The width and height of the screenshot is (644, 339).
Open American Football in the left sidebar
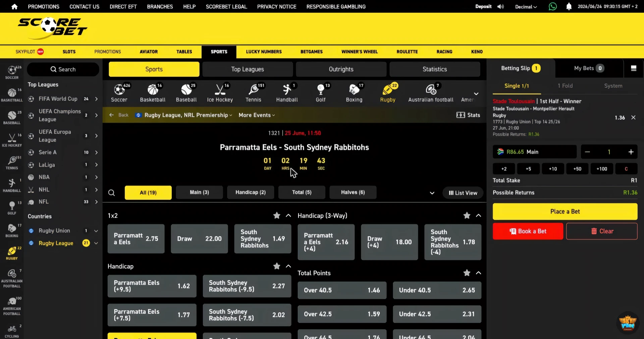point(12,306)
